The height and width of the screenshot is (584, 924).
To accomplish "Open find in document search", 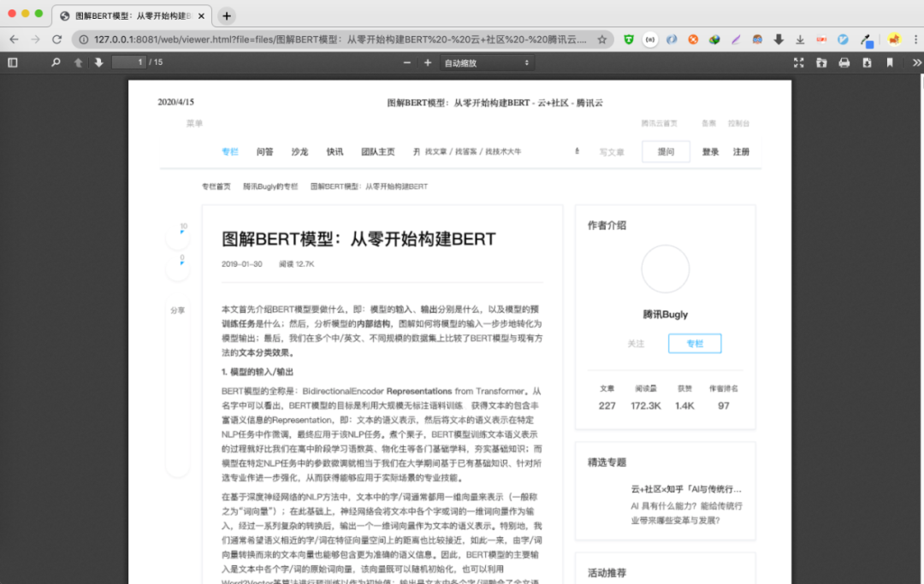I will (56, 62).
